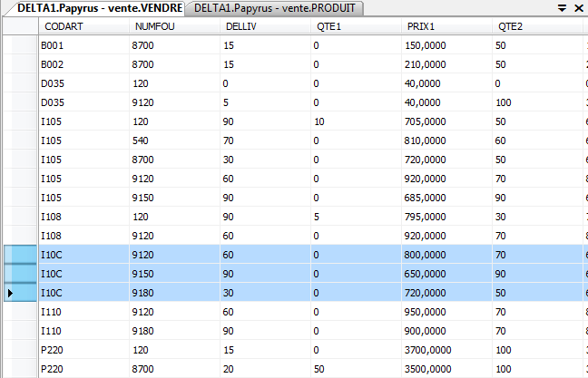Select row header of first B001 row

pyautogui.click(x=18, y=45)
